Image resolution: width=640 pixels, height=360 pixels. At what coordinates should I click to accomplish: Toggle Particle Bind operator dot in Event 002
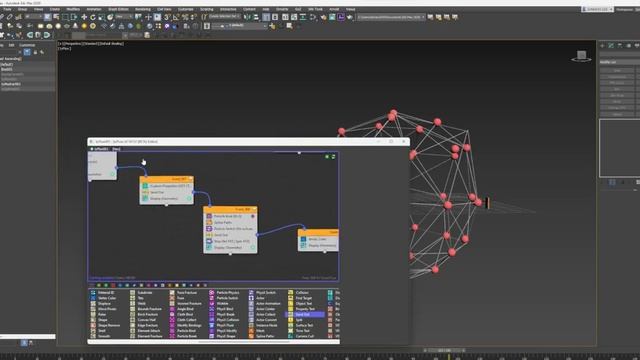pyautogui.click(x=253, y=216)
